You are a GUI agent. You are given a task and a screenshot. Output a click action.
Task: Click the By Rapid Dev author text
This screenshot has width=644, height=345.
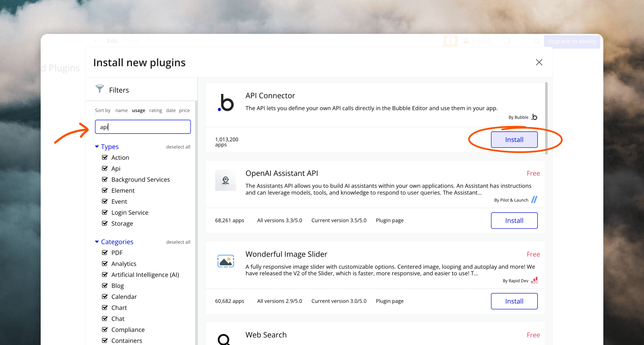(515, 281)
